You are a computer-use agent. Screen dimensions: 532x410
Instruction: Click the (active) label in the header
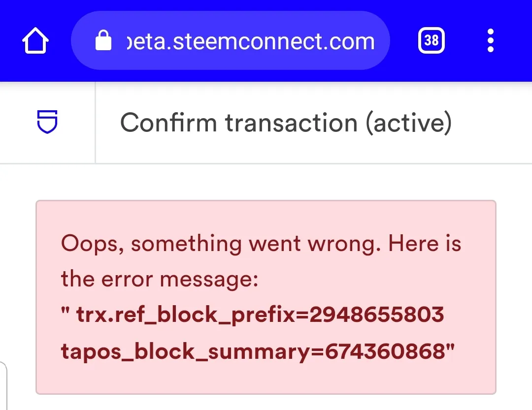tap(409, 123)
